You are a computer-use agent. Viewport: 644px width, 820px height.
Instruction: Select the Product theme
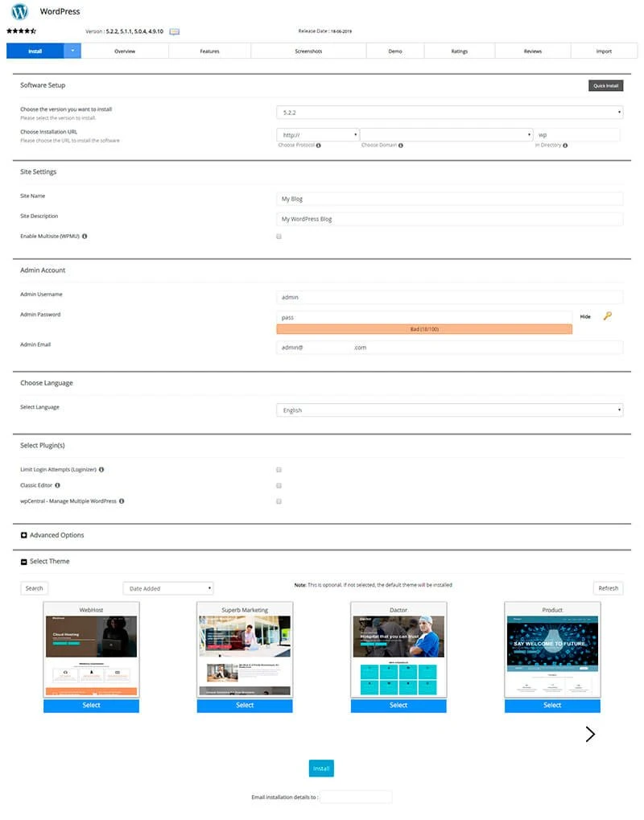(x=552, y=706)
